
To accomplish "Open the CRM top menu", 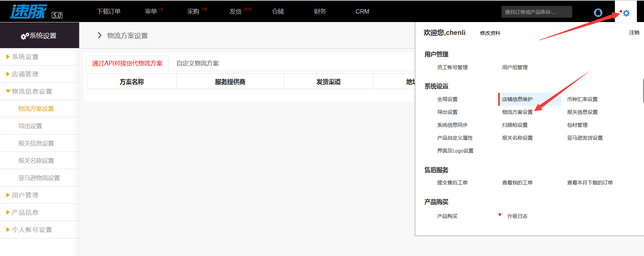I will (362, 12).
